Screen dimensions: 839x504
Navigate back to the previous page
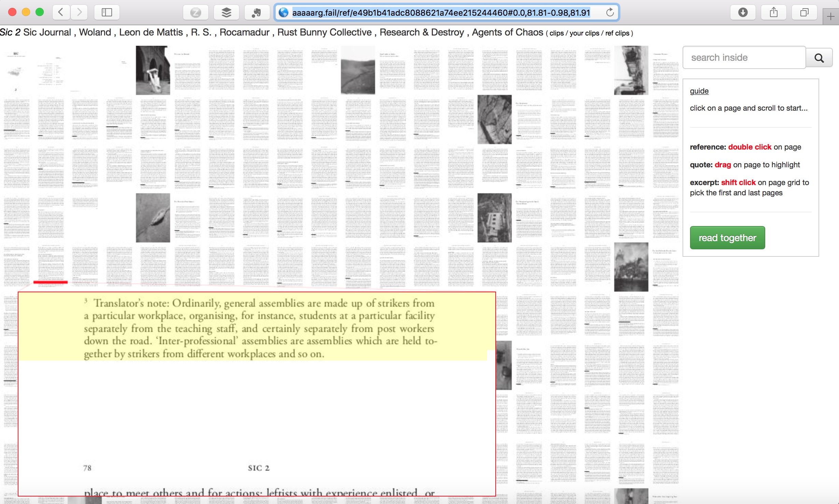point(60,12)
